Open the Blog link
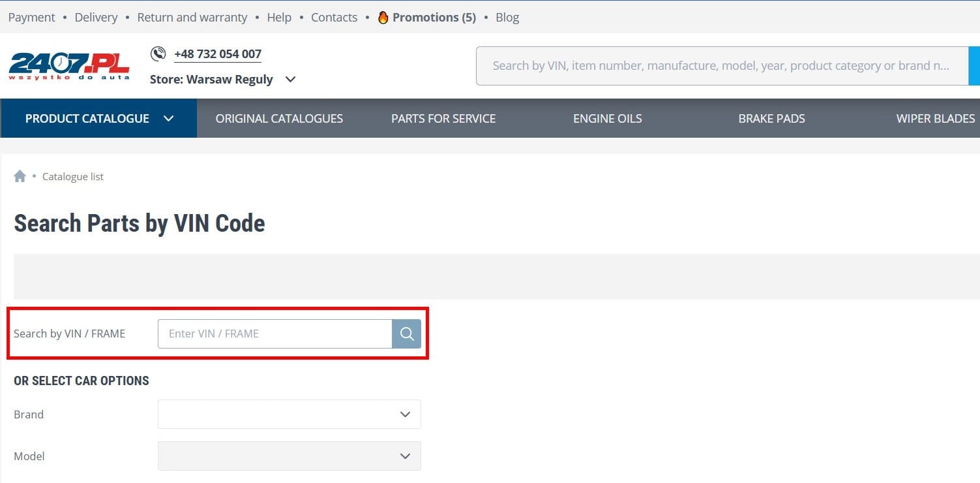The width and height of the screenshot is (980, 483). click(507, 18)
